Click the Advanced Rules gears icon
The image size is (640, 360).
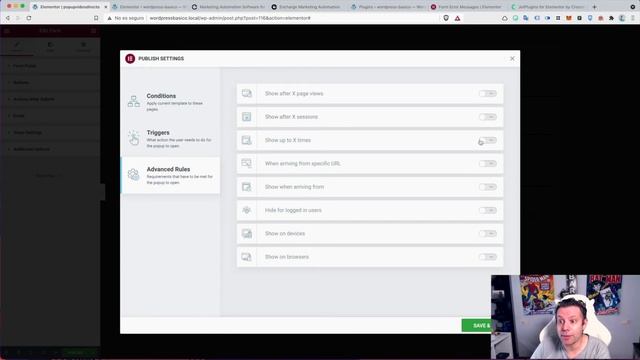click(133, 175)
